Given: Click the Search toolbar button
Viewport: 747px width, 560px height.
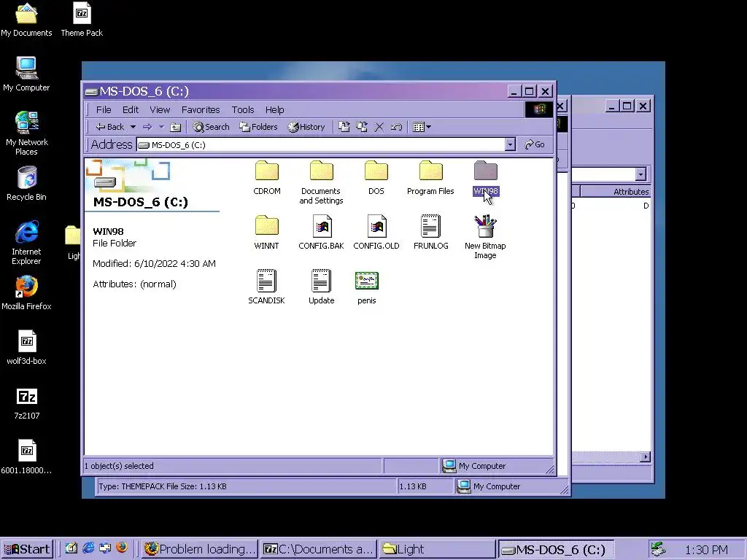Looking at the screenshot, I should click(x=211, y=127).
